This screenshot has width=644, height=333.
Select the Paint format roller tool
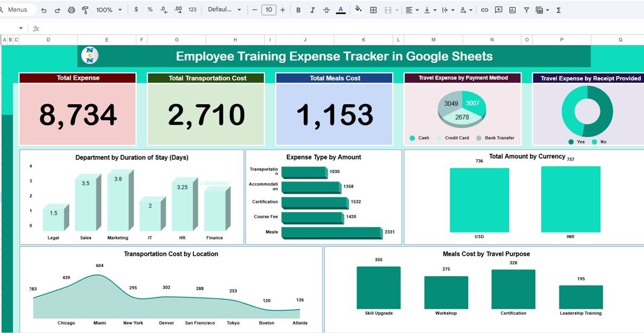point(85,10)
